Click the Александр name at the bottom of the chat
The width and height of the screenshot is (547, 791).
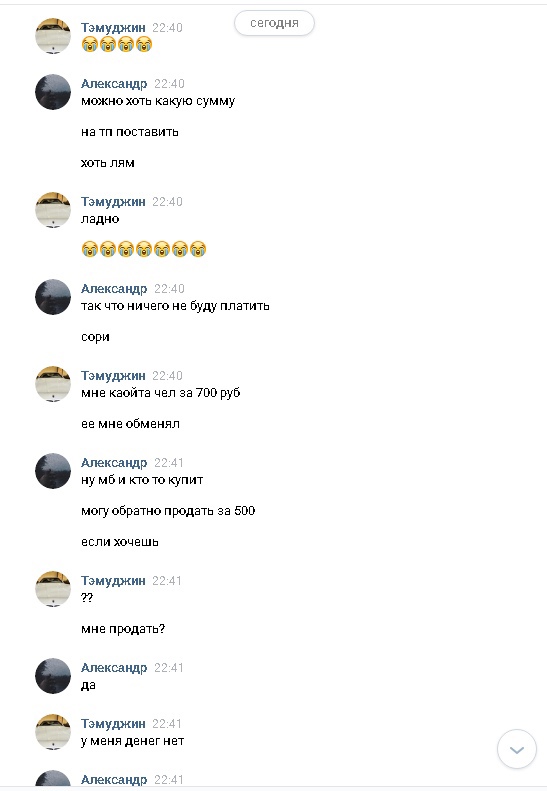click(114, 779)
